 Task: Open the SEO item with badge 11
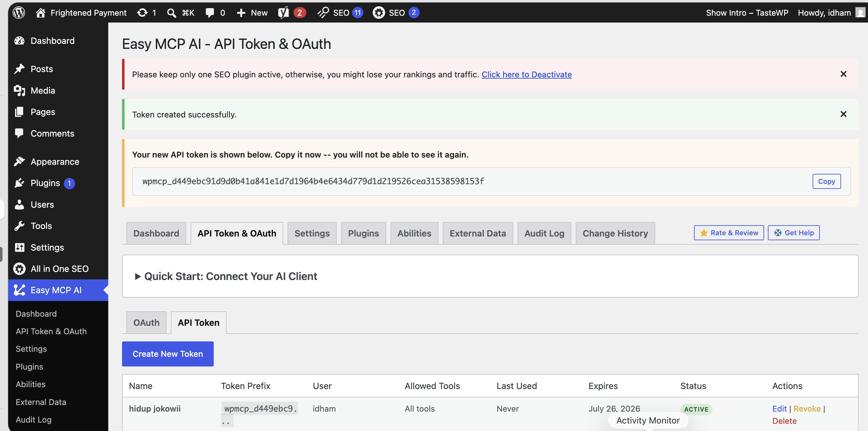340,13
